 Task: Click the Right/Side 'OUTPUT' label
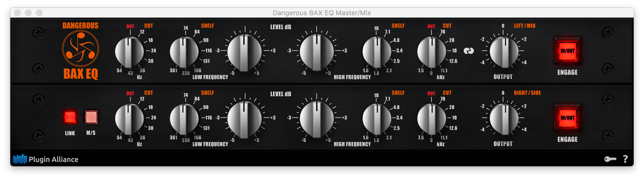(503, 144)
